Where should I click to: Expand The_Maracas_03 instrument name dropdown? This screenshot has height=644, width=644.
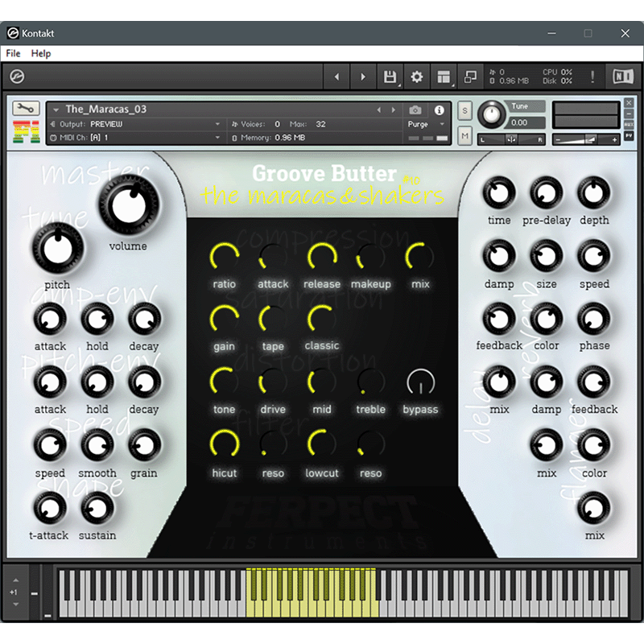pyautogui.click(x=56, y=109)
